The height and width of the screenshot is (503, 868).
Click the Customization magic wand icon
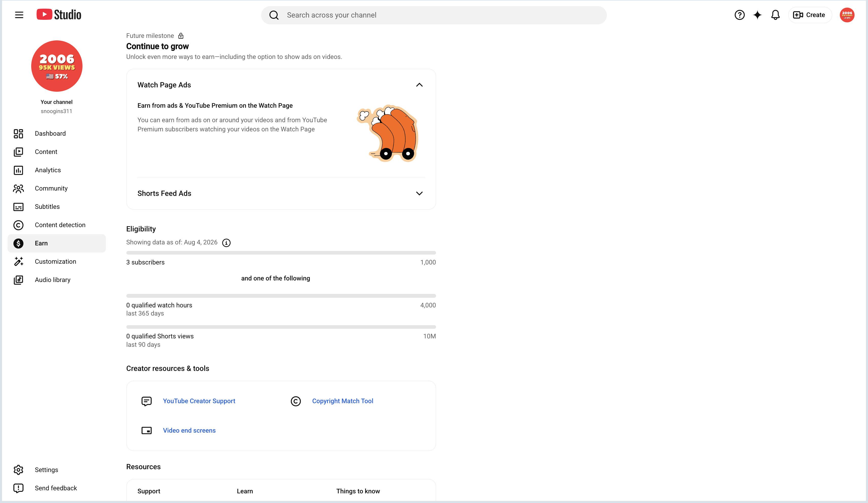pyautogui.click(x=18, y=261)
